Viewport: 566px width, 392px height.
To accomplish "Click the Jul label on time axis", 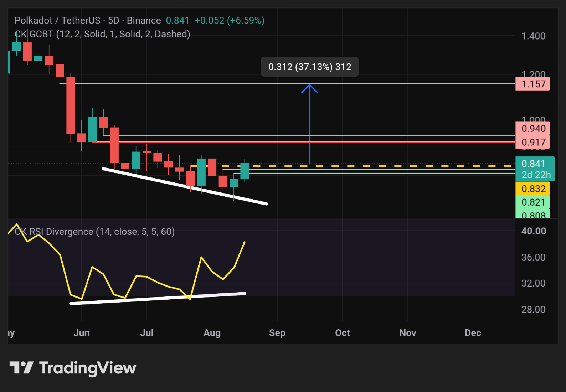I will click(147, 333).
